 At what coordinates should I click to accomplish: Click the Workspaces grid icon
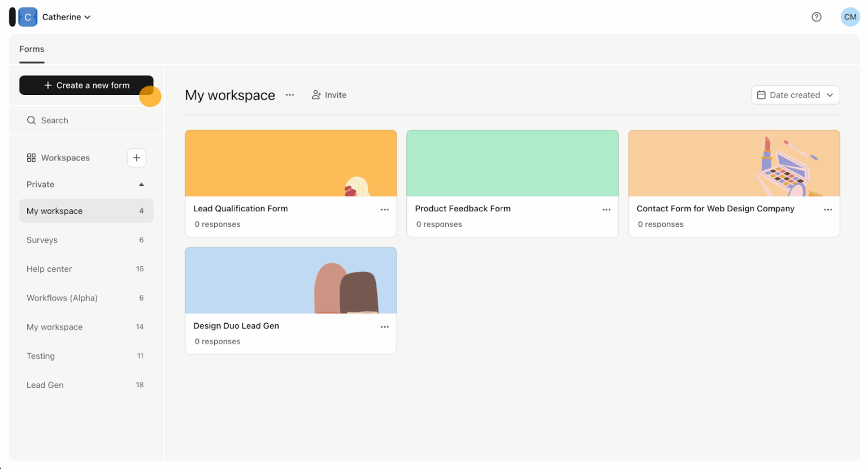[31, 158]
